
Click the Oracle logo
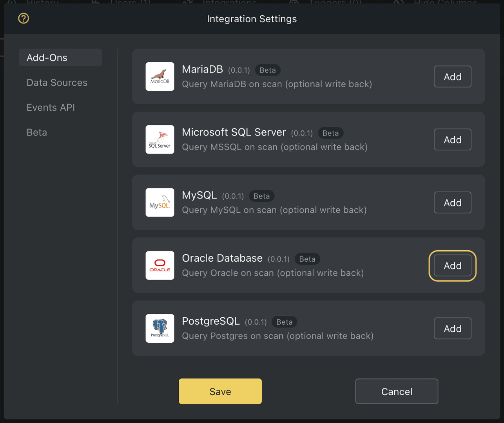click(160, 266)
